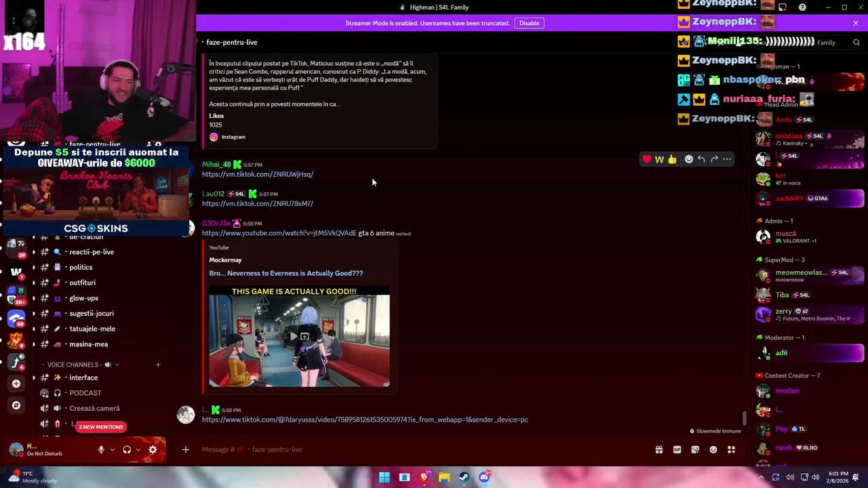Open the emoji picker in message bar
This screenshot has height=488, width=868.
tap(713, 449)
